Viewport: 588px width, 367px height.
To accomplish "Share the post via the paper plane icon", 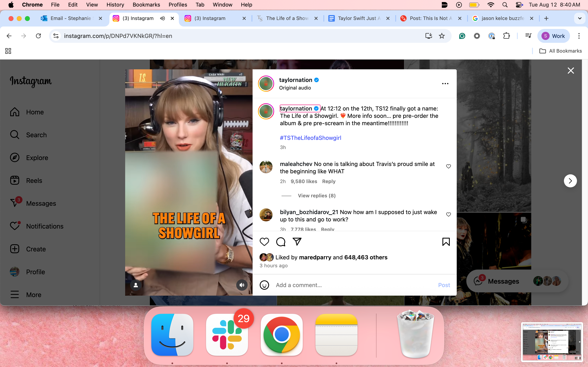I will point(297,242).
